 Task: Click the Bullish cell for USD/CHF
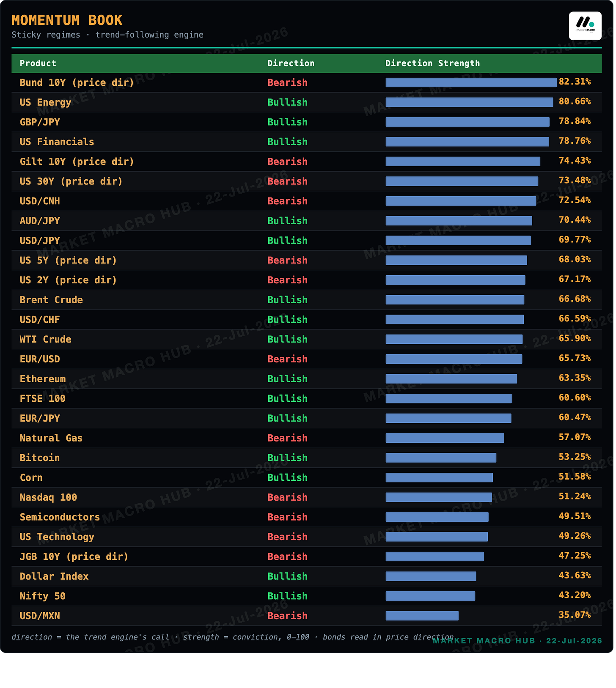click(287, 320)
